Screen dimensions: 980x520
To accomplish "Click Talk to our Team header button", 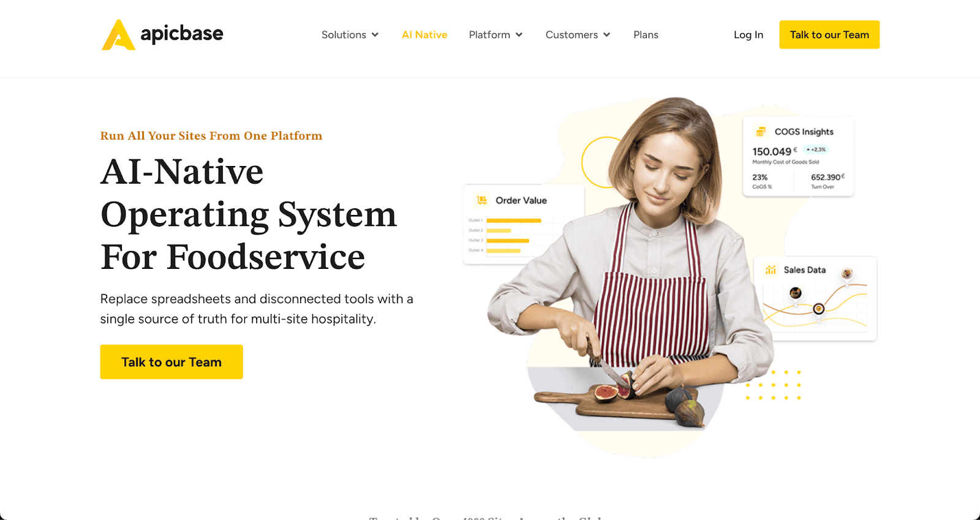I will click(x=829, y=35).
